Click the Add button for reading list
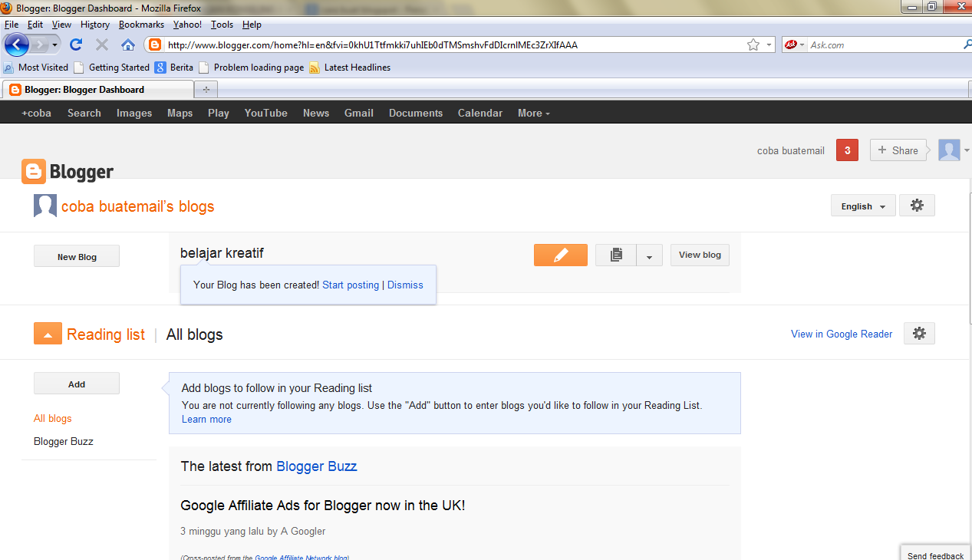This screenshot has height=560, width=972. coord(77,384)
